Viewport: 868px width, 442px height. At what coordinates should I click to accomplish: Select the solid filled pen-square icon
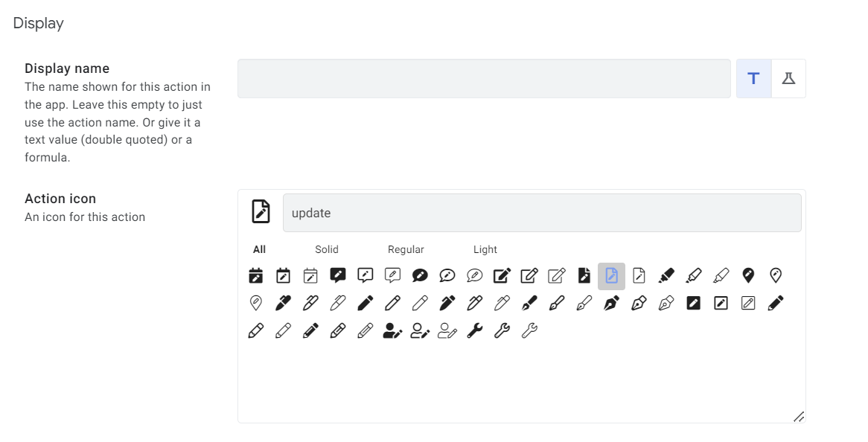[x=694, y=304]
